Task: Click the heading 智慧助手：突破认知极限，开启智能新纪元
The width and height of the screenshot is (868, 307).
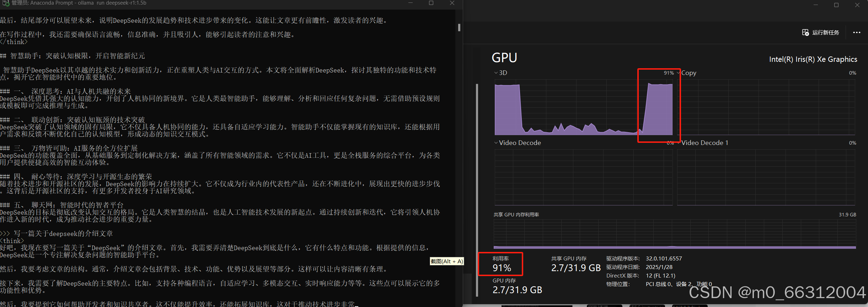Action: 77,56
